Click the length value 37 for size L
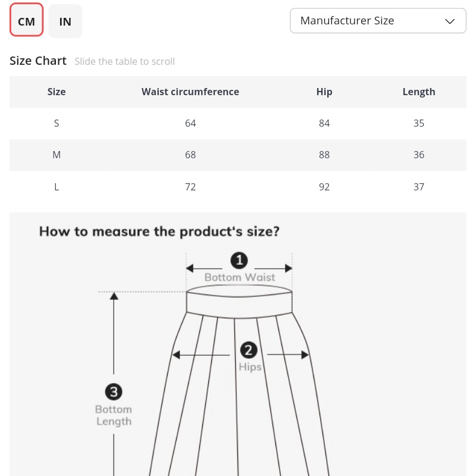This screenshot has height=476, width=476. [x=419, y=187]
